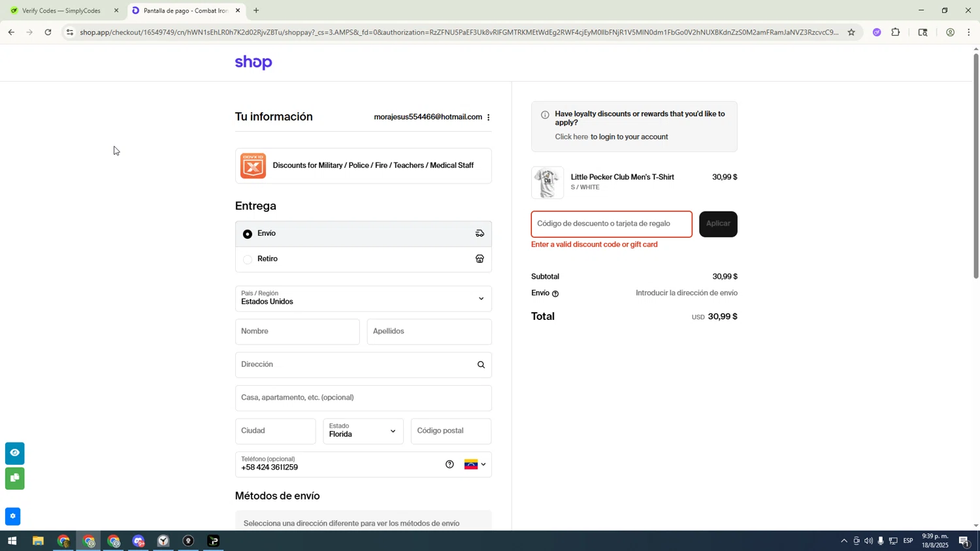Open the browser extensions puzzle icon
980x551 pixels.
(896, 32)
